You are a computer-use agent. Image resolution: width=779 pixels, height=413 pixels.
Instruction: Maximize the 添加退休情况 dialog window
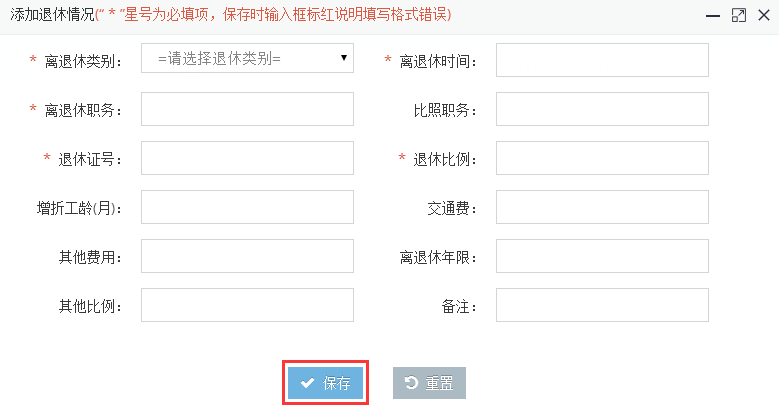739,15
